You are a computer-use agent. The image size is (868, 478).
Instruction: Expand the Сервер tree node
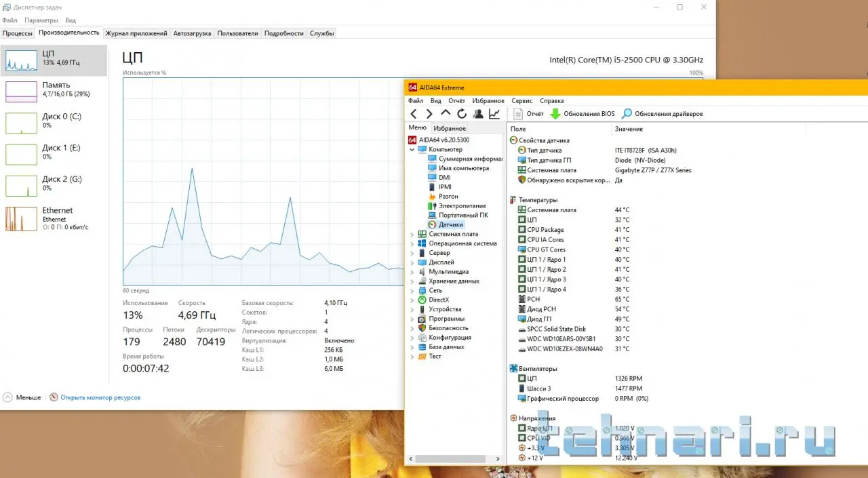click(412, 253)
